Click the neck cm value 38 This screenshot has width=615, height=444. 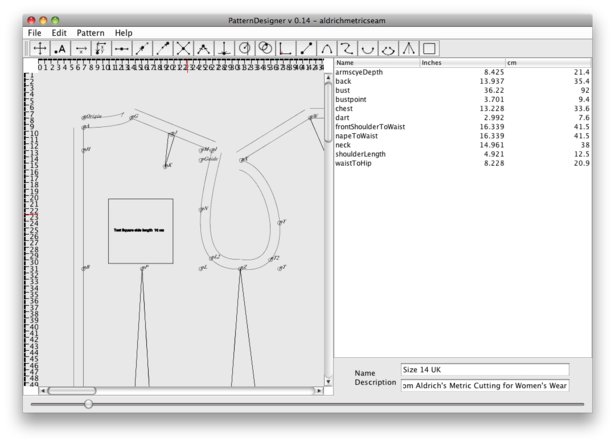[585, 145]
